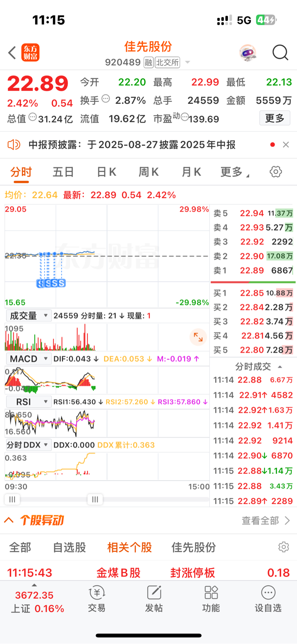Open 金煤B股 alert row

[148, 572]
